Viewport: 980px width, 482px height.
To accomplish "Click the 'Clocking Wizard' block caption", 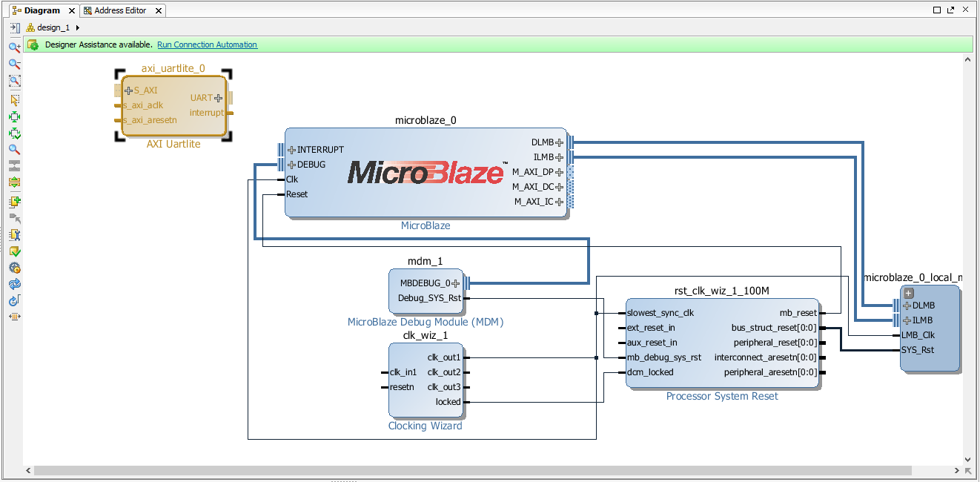I will (426, 426).
